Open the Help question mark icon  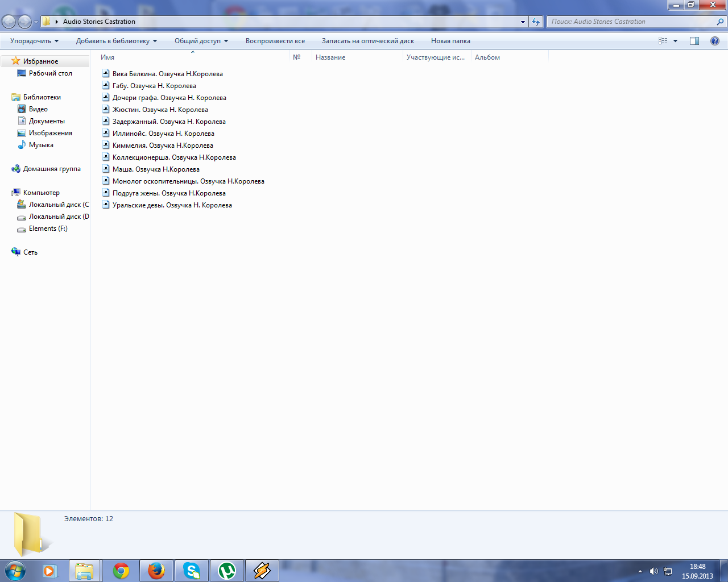[x=715, y=41]
